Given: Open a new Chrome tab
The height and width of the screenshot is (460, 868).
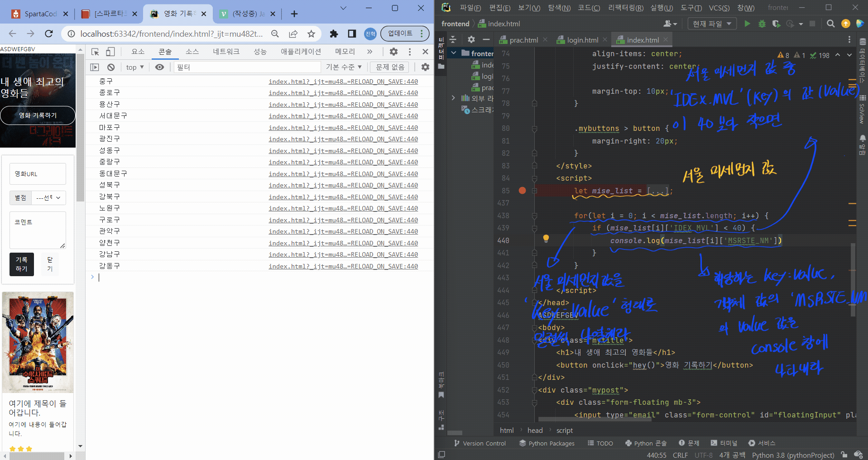Looking at the screenshot, I should point(294,14).
